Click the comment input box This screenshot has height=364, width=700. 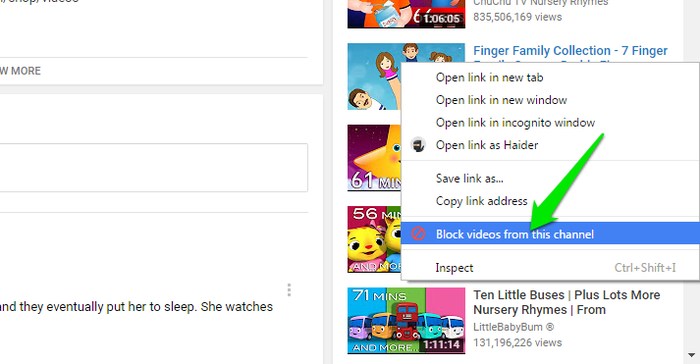pyautogui.click(x=154, y=167)
